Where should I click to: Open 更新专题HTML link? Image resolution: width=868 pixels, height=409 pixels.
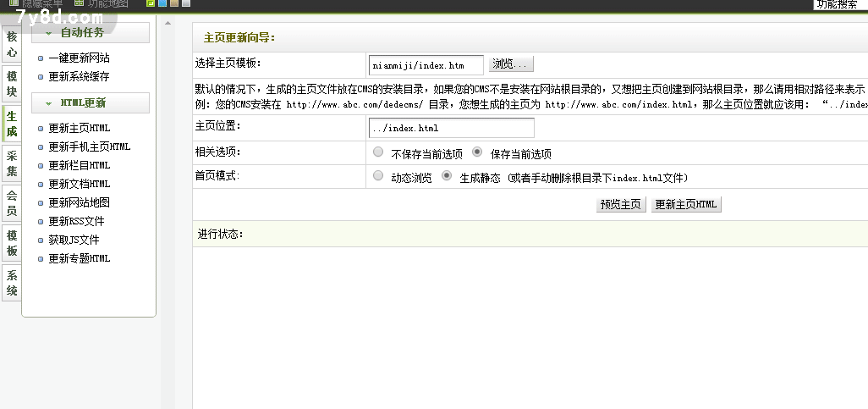(x=80, y=259)
